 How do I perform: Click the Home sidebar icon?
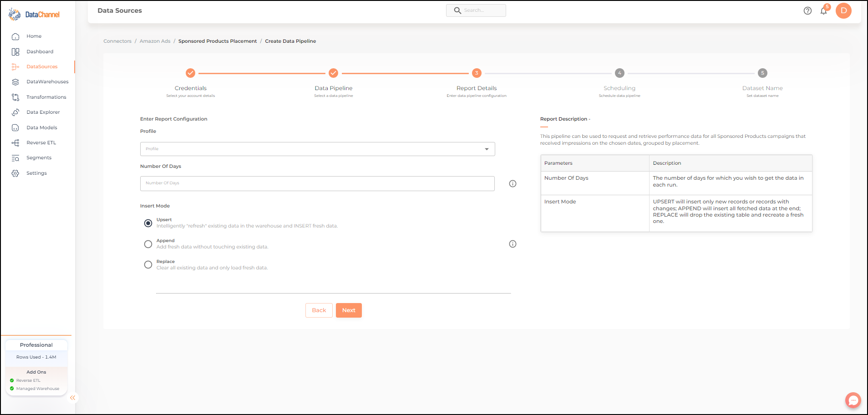15,36
